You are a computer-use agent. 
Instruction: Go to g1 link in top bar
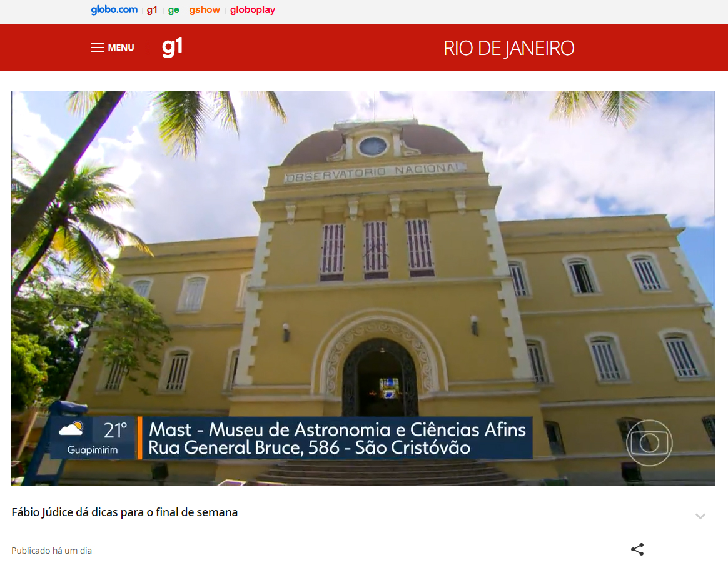coord(152,10)
